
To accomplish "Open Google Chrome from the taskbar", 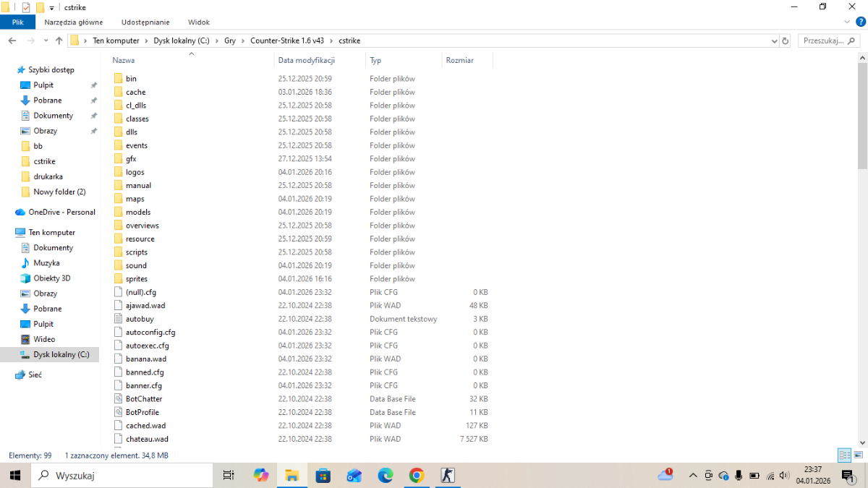I will click(416, 475).
